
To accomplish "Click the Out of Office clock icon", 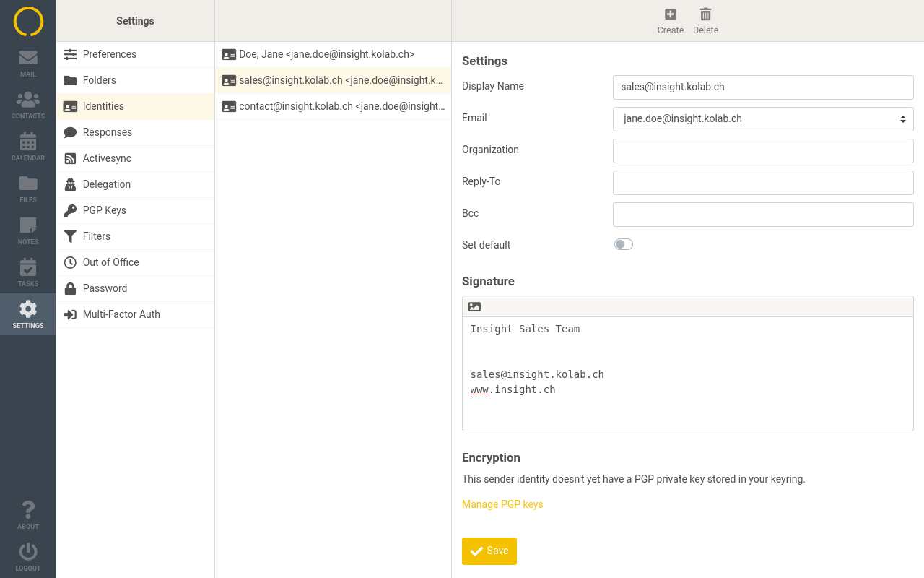I will click(x=70, y=262).
